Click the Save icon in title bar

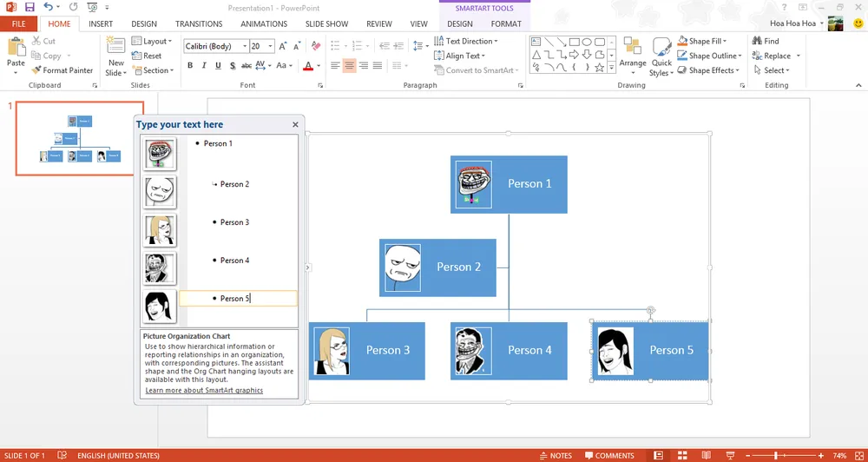coord(30,8)
